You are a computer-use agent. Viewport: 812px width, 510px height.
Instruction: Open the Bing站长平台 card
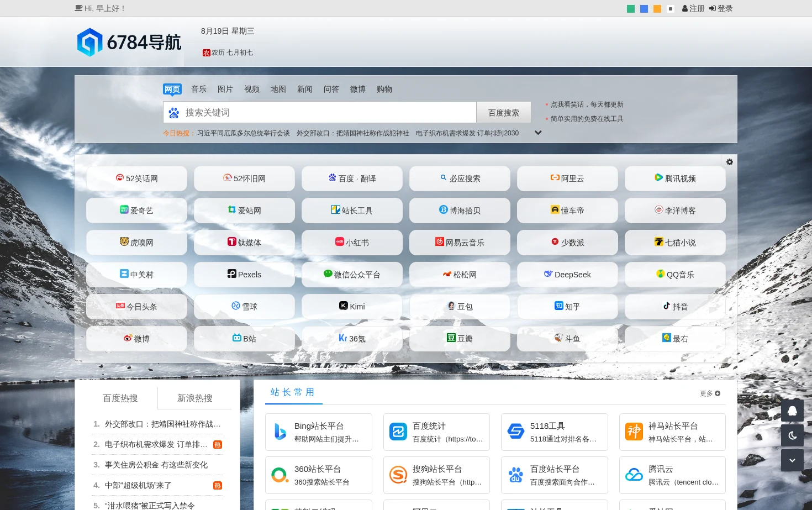point(319,432)
